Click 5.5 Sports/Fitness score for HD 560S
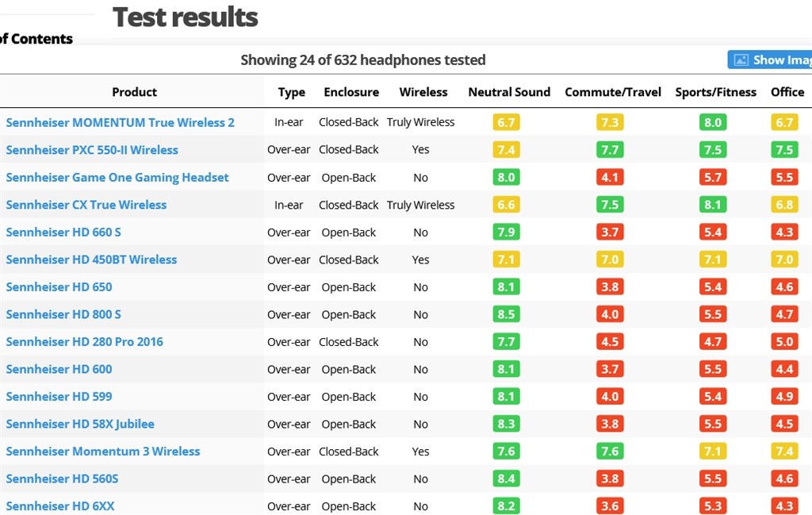Viewport: 812px width, 515px height. (713, 479)
